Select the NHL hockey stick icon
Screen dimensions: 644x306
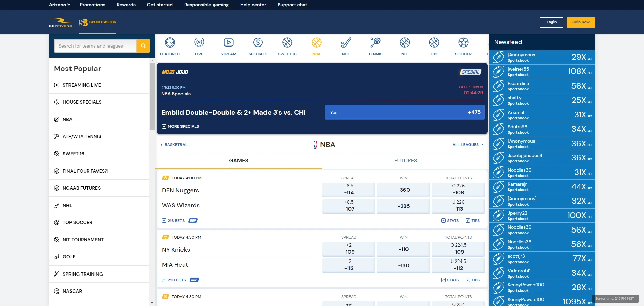[346, 43]
